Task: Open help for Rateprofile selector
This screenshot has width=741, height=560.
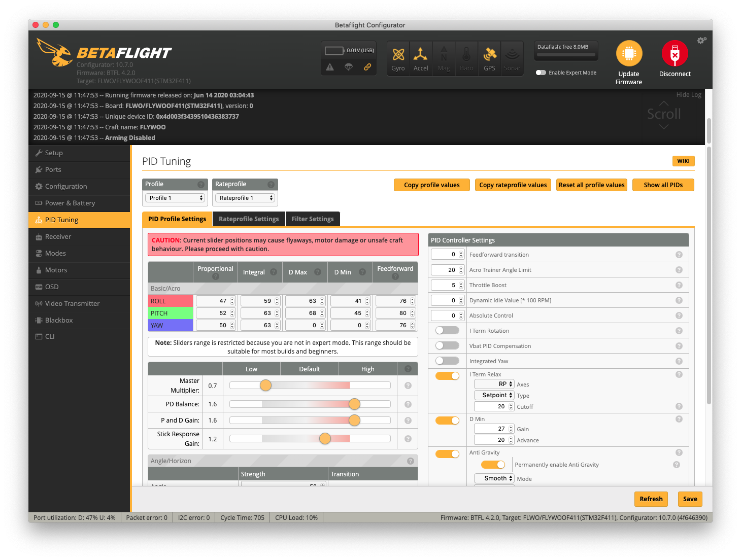Action: [271, 184]
